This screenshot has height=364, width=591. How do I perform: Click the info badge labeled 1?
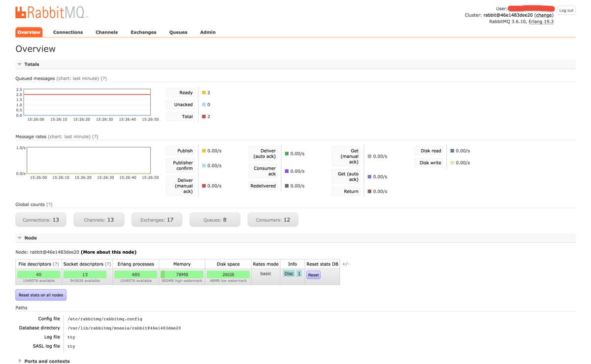coord(299,274)
